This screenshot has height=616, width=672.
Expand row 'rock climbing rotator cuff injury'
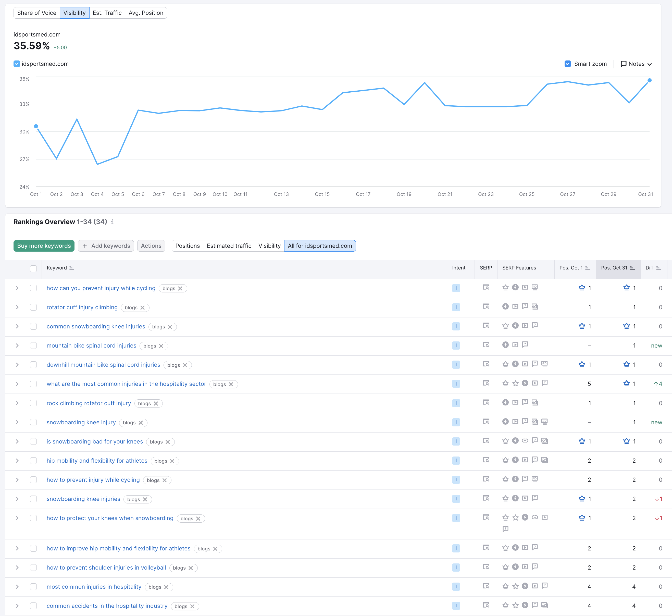(x=17, y=403)
